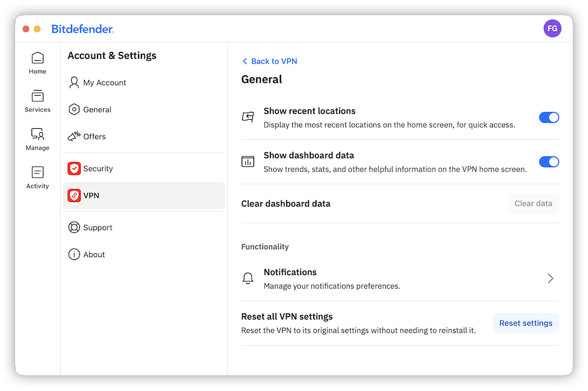This screenshot has width=588, height=391.
Task: Click the Clear data button
Action: (x=533, y=203)
